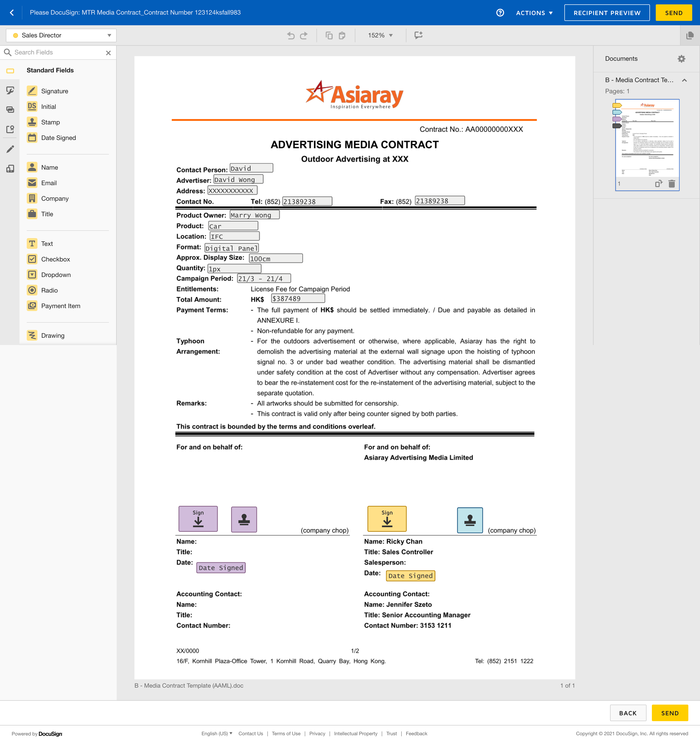Image resolution: width=700 pixels, height=743 pixels.
Task: Select the page 1 thumbnail
Action: coord(647,145)
